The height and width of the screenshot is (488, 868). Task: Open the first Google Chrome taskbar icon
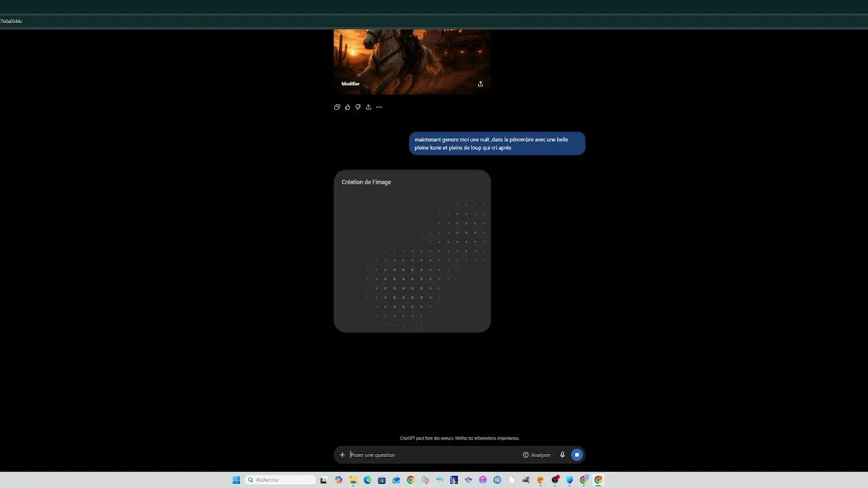[x=411, y=480]
